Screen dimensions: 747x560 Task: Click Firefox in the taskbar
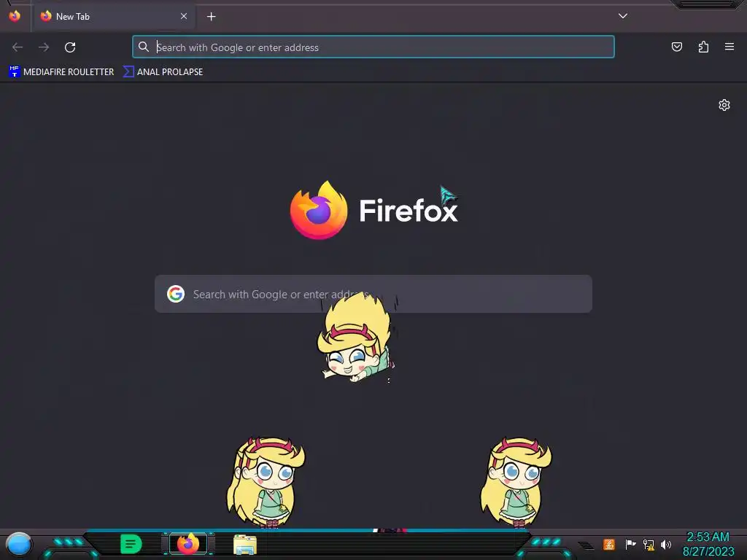tap(188, 544)
